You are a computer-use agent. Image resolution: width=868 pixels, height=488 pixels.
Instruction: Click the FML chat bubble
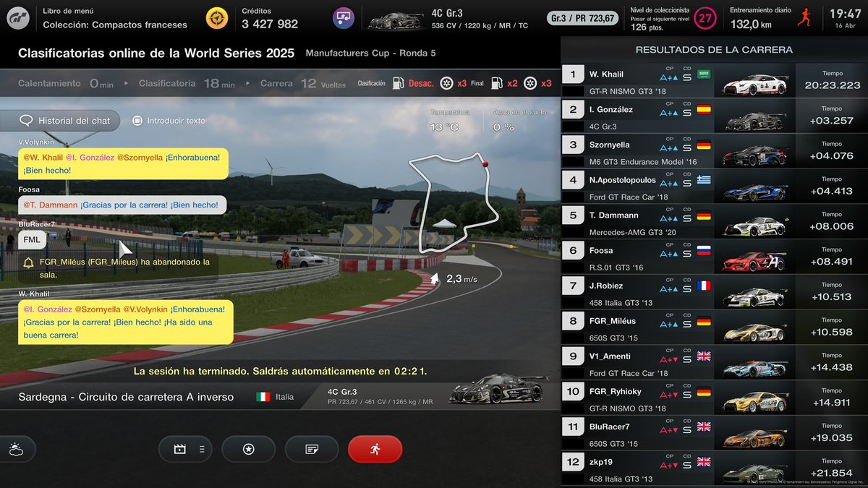tap(32, 239)
